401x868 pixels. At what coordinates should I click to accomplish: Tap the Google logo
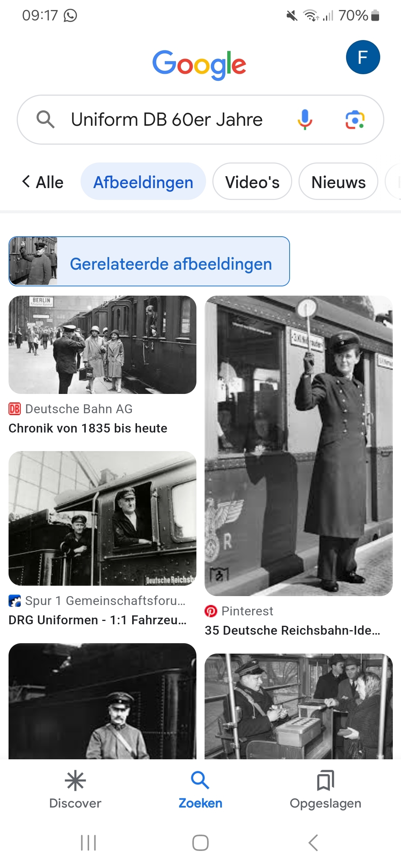pos(199,65)
